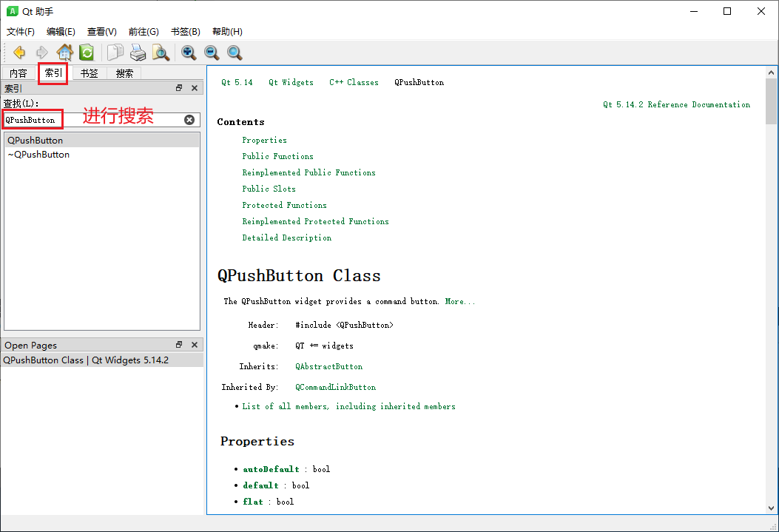Float the 索引 index dock panel

point(179,88)
